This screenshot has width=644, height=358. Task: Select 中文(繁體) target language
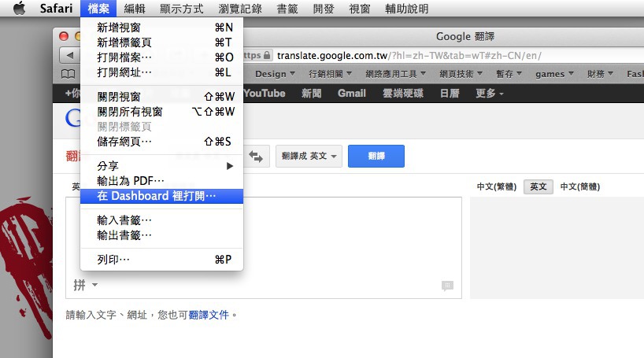tap(497, 186)
